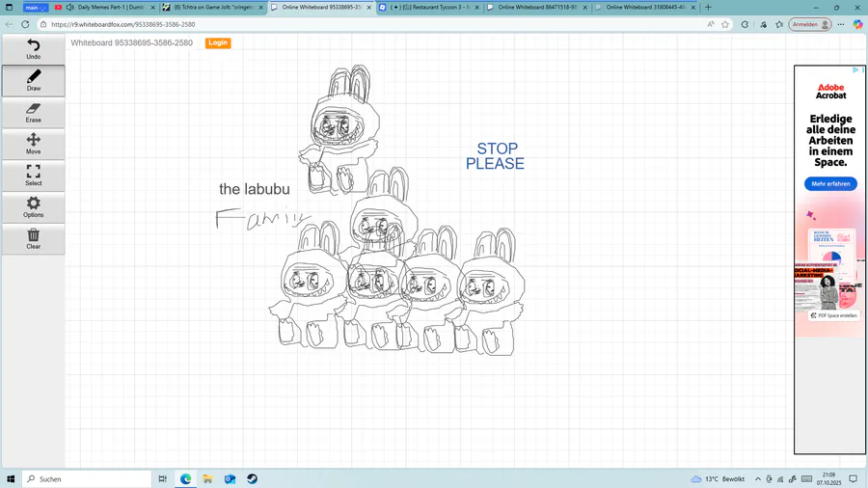The image size is (868, 488).
Task: Select the Draw pencil tool
Action: [33, 81]
